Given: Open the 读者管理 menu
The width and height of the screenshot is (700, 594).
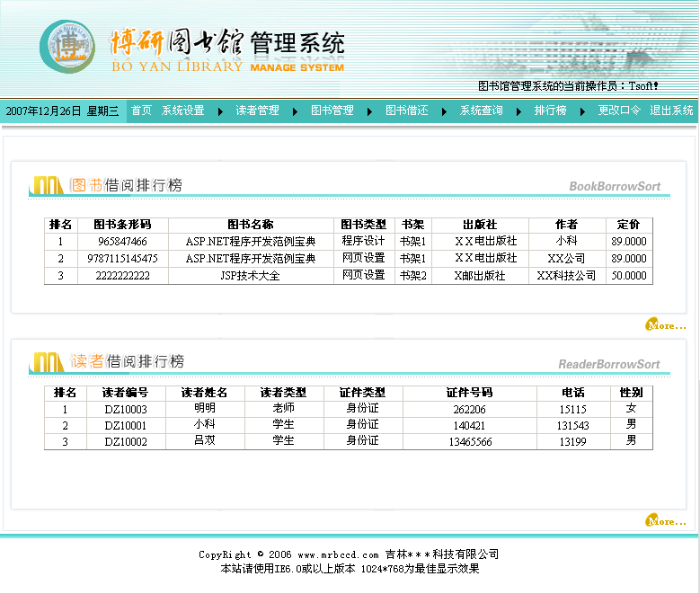Looking at the screenshot, I should tap(258, 111).
